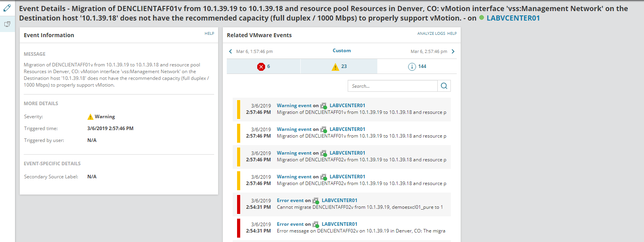The width and height of the screenshot is (644, 242).
Task: Click vCenter icon in the first DENCLIENTAFF02v warning row
Action: pos(324,153)
